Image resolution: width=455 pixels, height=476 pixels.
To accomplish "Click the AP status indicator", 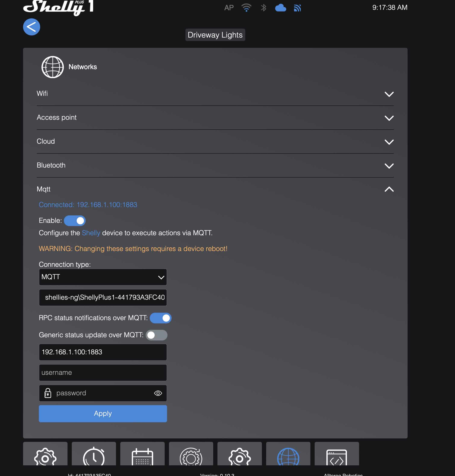I will click(x=229, y=8).
